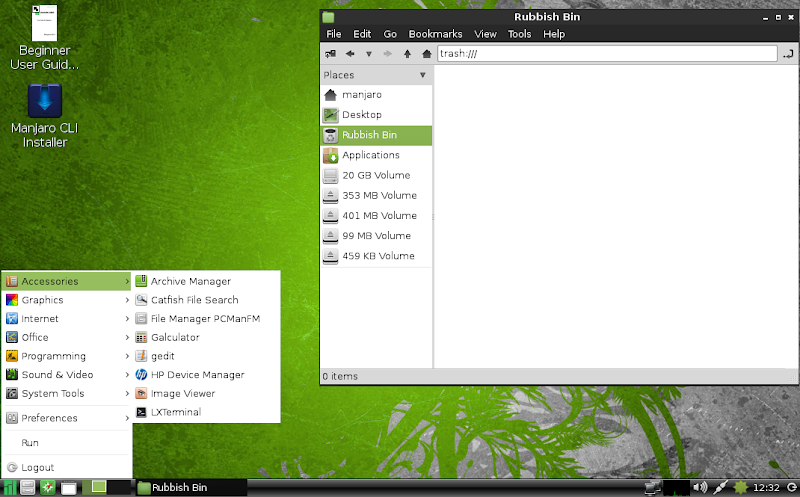Expand the Programming category
800x497 pixels.
click(66, 356)
